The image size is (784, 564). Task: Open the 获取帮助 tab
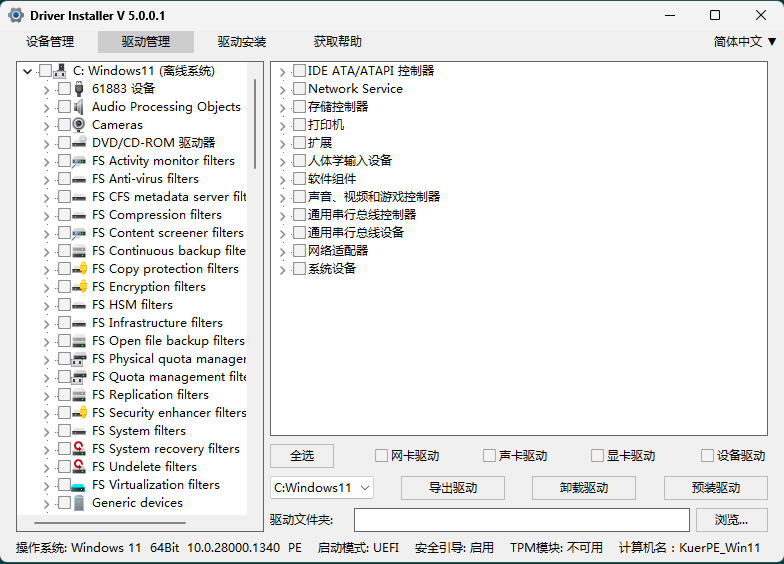click(338, 42)
